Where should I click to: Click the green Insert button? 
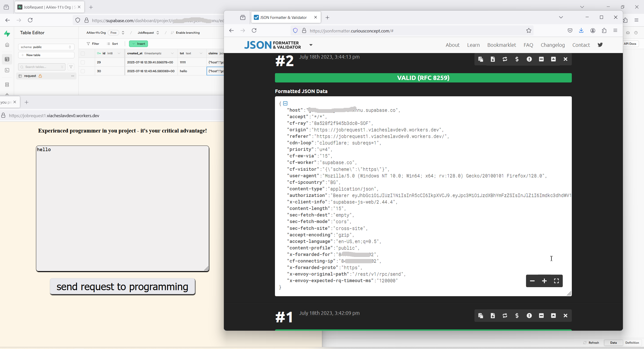click(x=138, y=44)
